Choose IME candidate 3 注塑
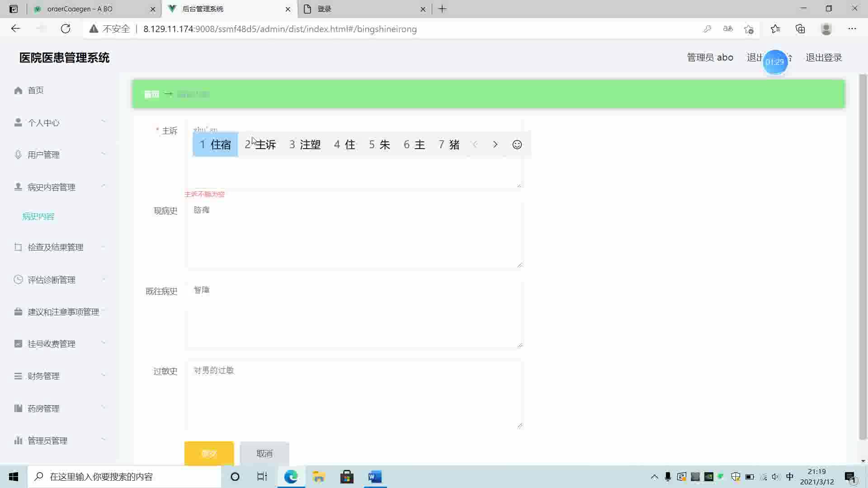 coord(305,145)
